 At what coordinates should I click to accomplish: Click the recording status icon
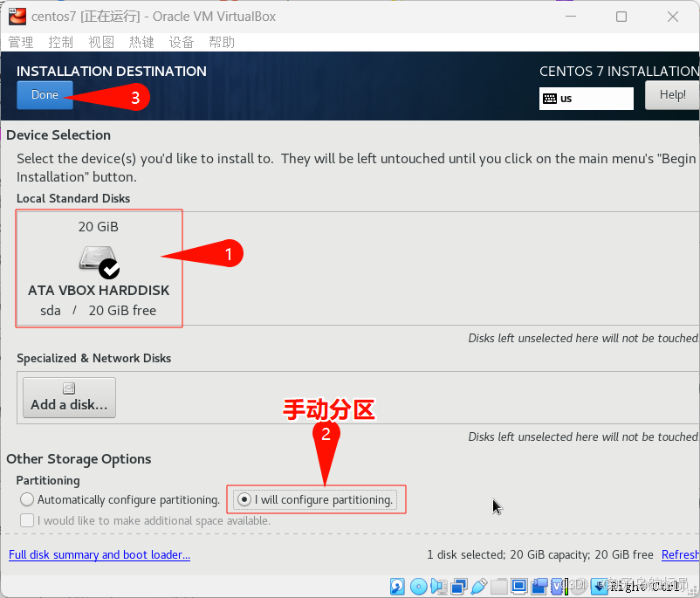pyautogui.click(x=539, y=586)
